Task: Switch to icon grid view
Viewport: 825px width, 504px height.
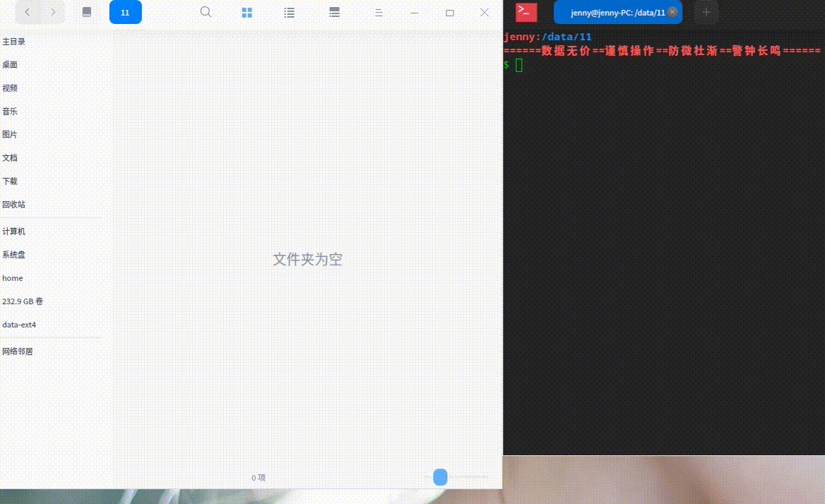Action: [x=247, y=13]
